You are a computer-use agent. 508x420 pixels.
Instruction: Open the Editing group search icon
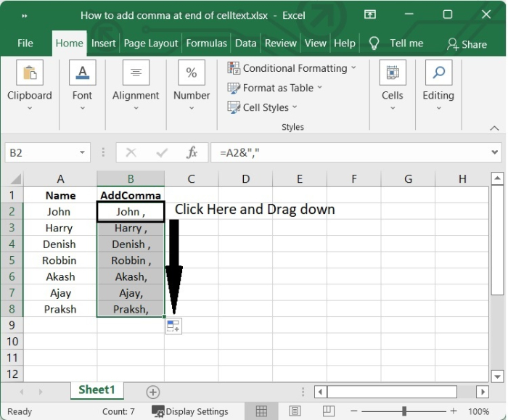point(438,73)
